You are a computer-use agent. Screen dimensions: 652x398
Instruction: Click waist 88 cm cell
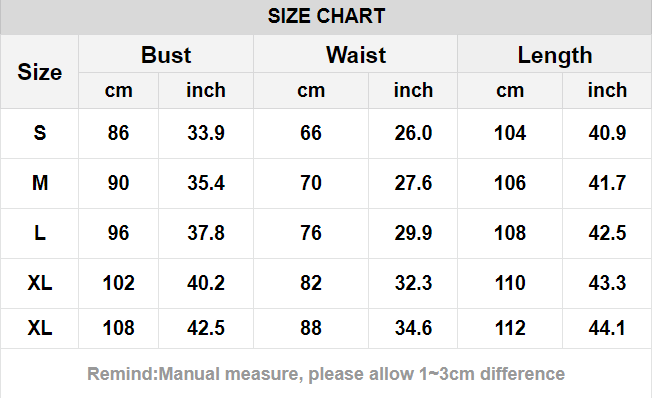click(311, 328)
